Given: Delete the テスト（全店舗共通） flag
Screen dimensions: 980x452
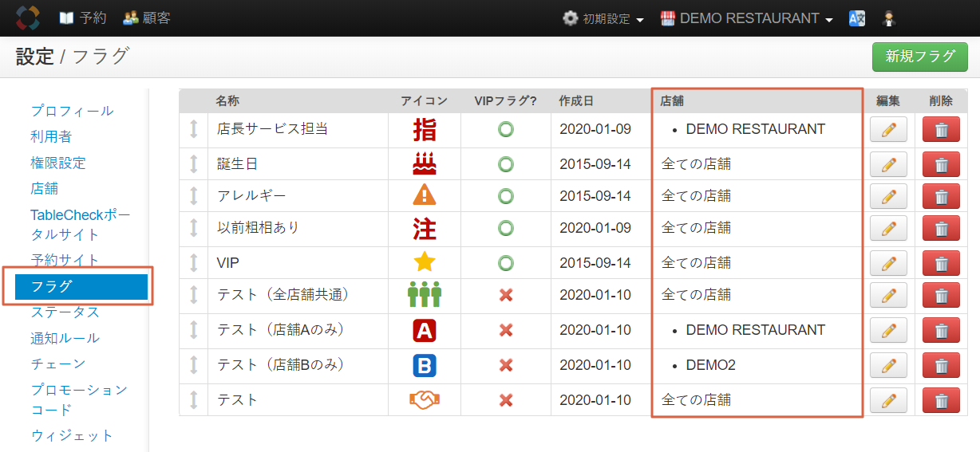Looking at the screenshot, I should (941, 295).
